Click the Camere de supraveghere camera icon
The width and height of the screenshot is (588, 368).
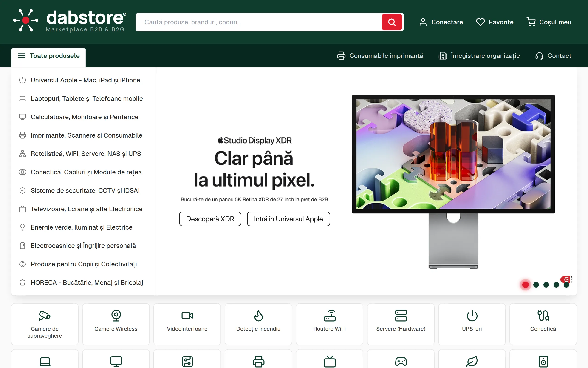(x=45, y=315)
